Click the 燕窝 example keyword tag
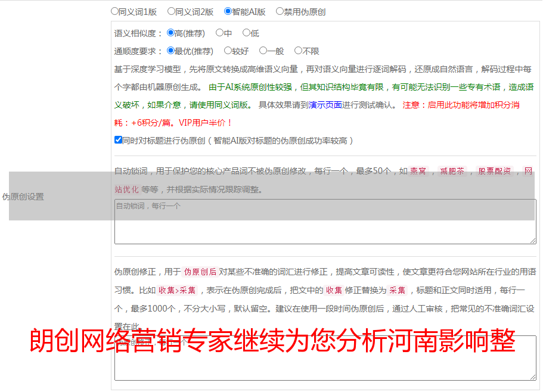 (418, 171)
